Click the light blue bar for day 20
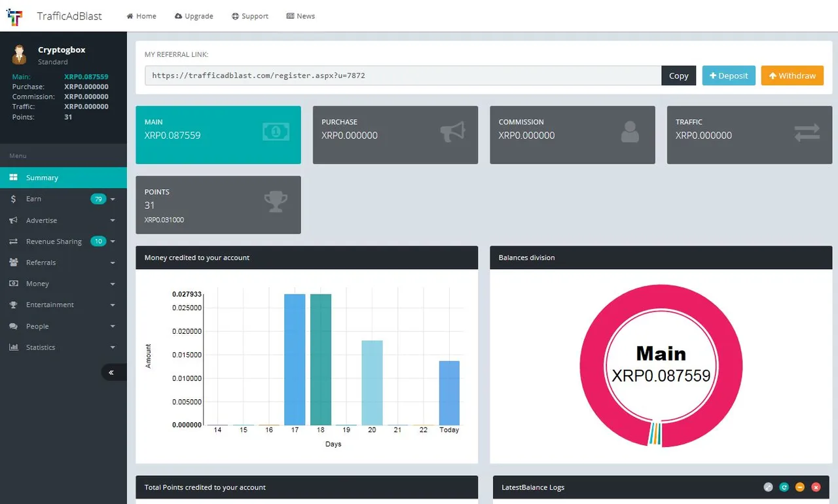838x504 pixels. point(372,383)
